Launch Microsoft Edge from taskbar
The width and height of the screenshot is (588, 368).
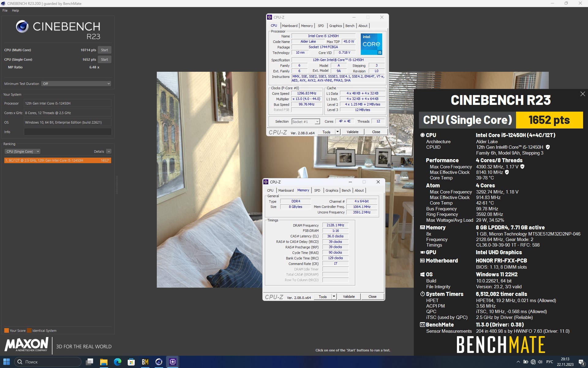[x=118, y=362]
